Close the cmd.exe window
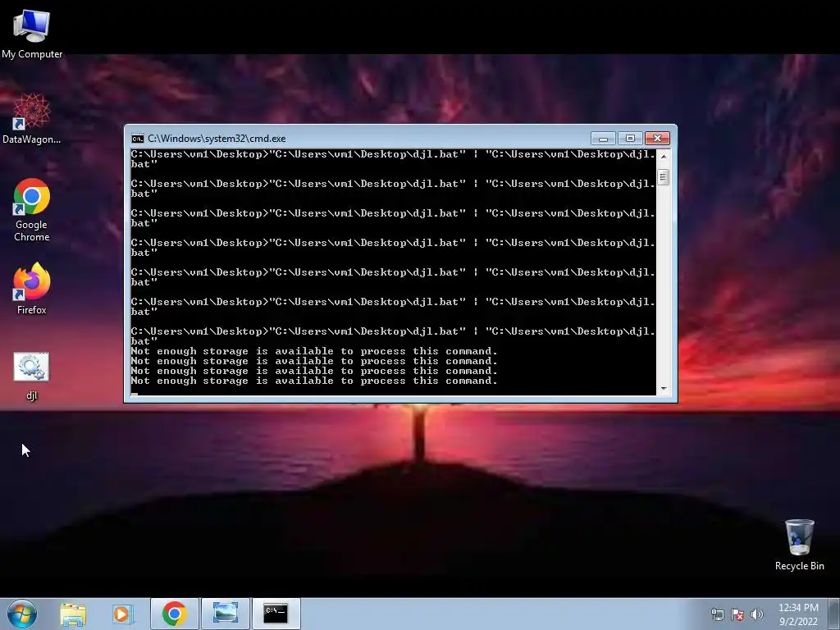 pyautogui.click(x=657, y=139)
